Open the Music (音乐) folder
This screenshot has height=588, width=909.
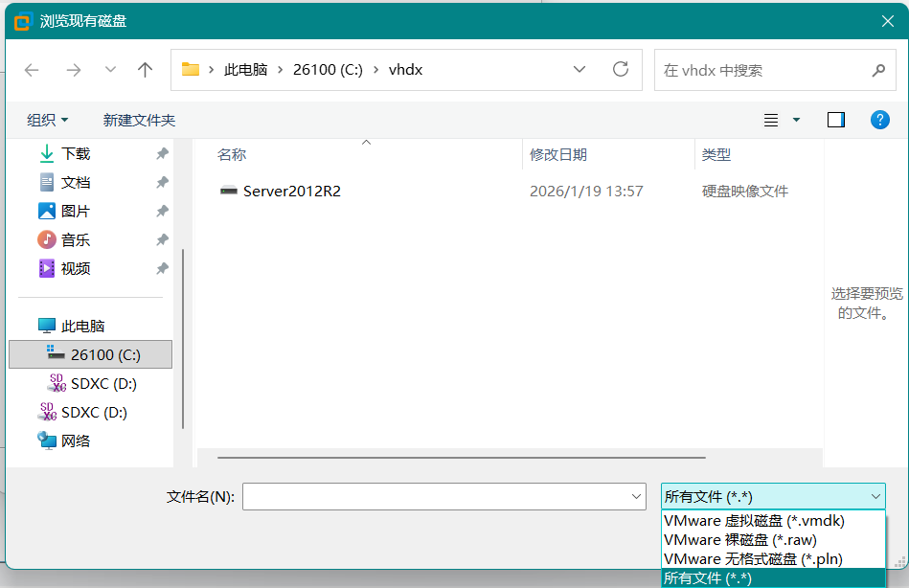76,239
